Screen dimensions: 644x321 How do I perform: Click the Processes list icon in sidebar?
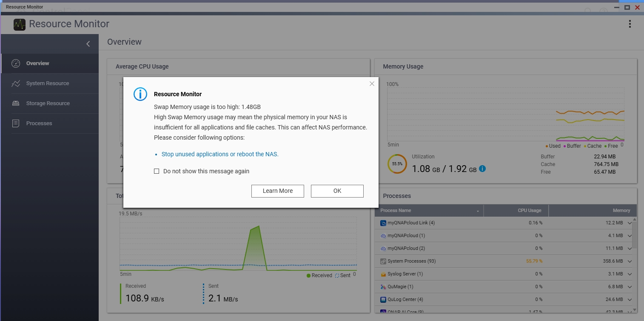(x=16, y=123)
